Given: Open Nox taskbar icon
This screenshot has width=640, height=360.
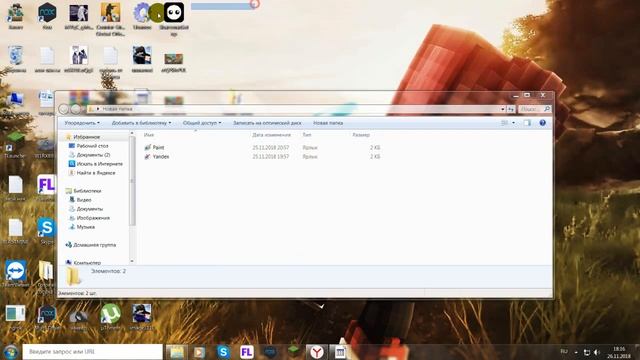Looking at the screenshot, I should click(x=270, y=352).
